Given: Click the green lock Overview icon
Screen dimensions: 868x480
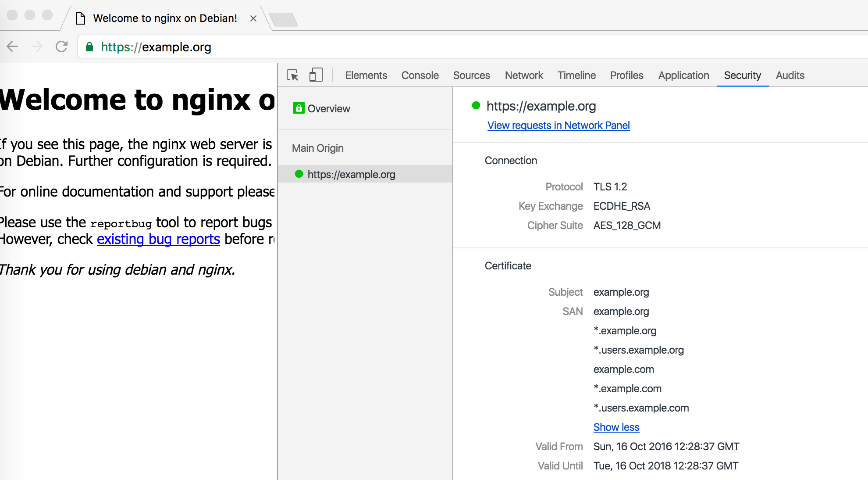Looking at the screenshot, I should pos(299,108).
